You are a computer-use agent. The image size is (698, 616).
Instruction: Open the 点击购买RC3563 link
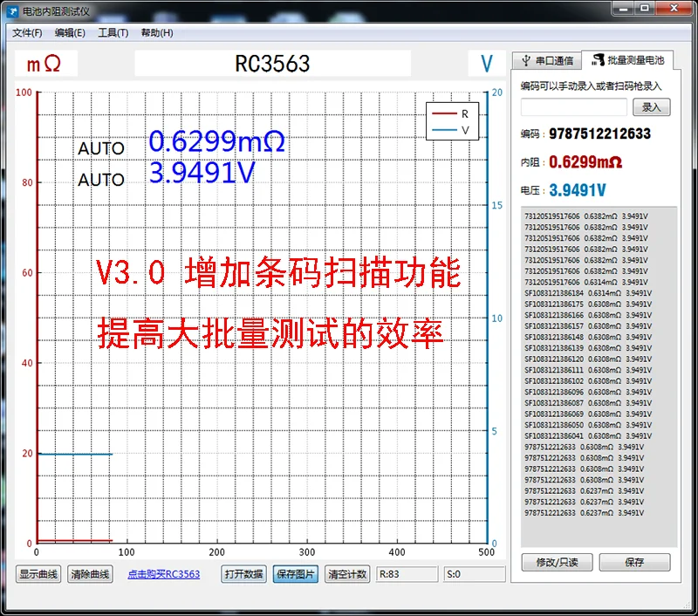(164, 574)
